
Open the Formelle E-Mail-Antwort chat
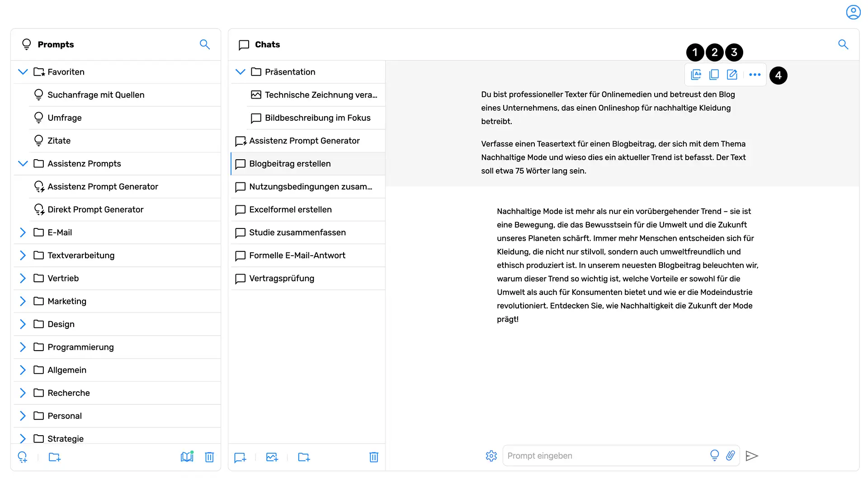[x=308, y=255]
